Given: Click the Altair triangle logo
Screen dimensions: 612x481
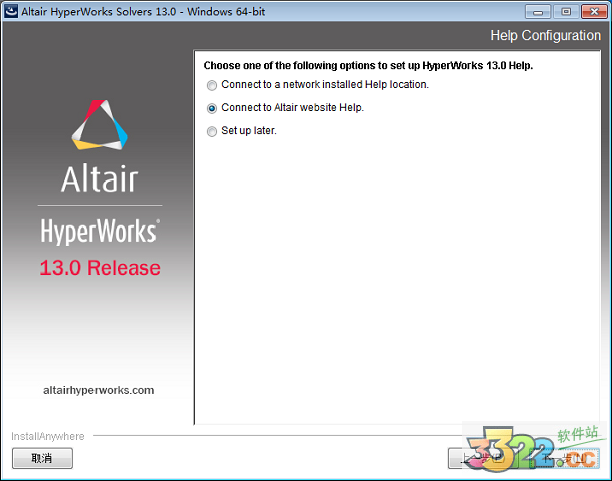Looking at the screenshot, I should point(100,125).
